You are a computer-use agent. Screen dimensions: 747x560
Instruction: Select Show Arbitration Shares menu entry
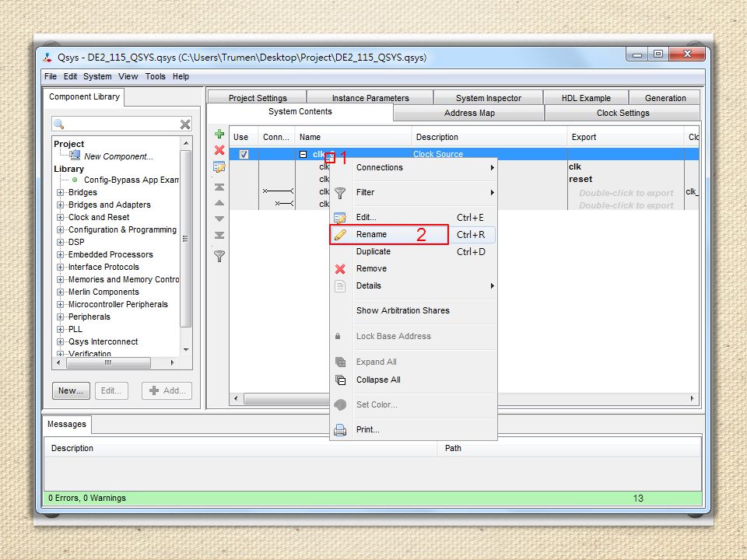pyautogui.click(x=413, y=311)
